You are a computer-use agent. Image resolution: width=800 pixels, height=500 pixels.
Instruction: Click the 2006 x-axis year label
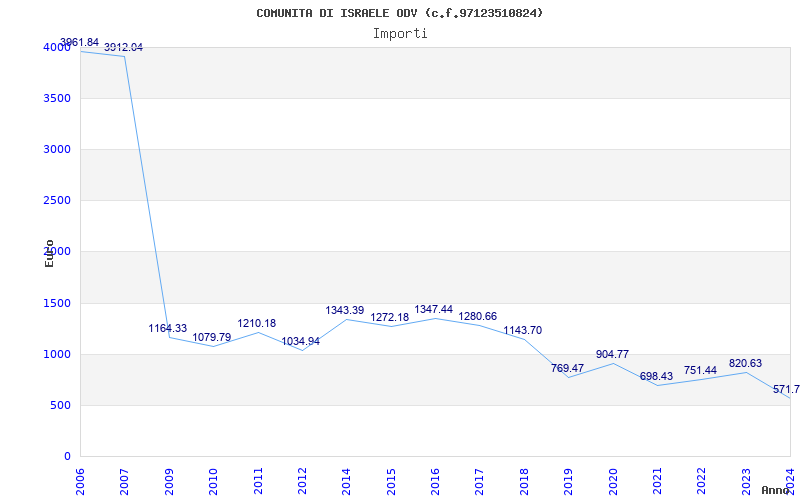81,481
